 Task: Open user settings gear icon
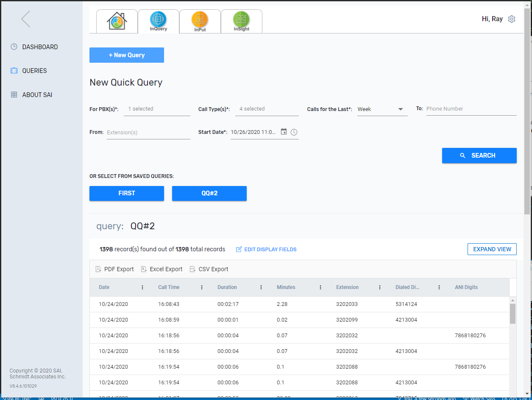click(x=512, y=19)
